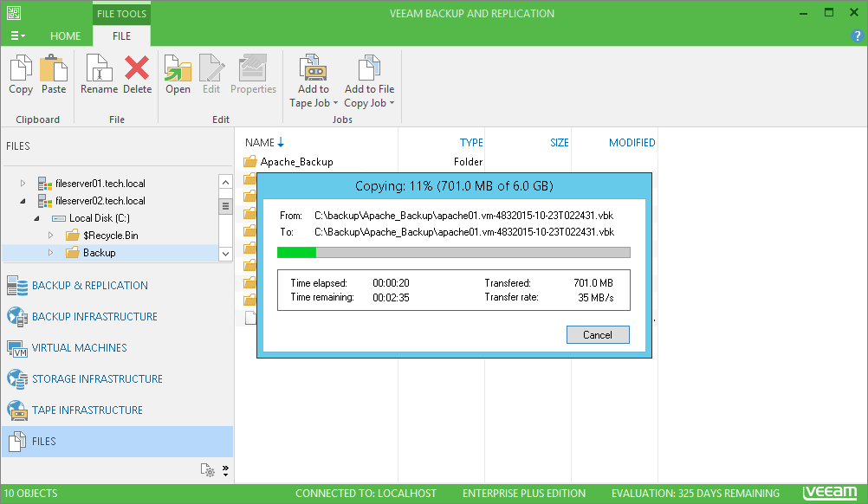Click the navigation pane options gear icon

click(x=208, y=470)
